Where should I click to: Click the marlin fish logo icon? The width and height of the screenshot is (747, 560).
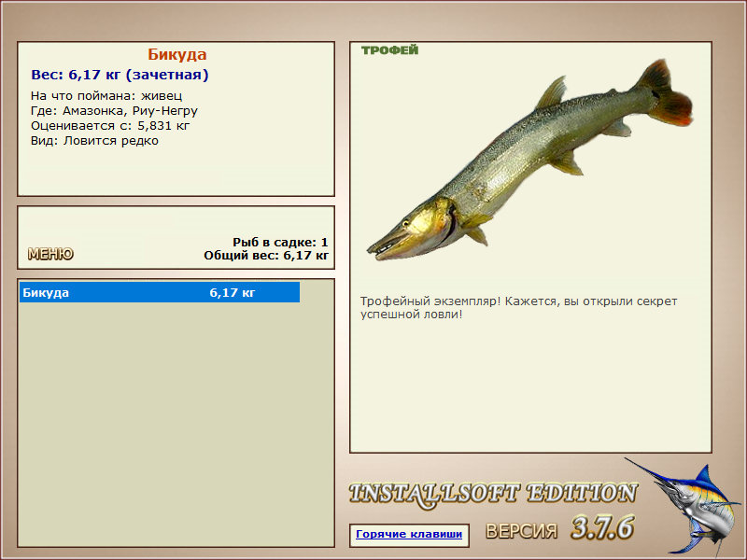point(686,508)
